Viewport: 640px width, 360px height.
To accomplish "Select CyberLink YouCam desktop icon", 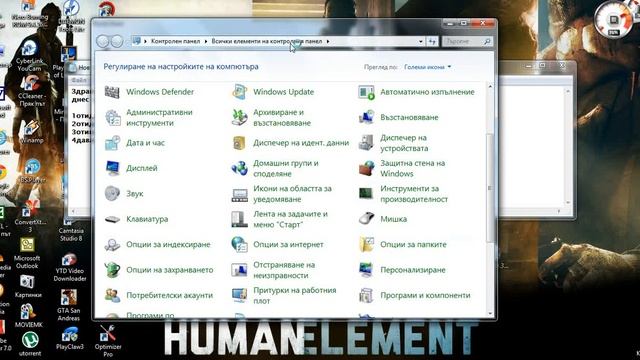I will click(x=29, y=56).
